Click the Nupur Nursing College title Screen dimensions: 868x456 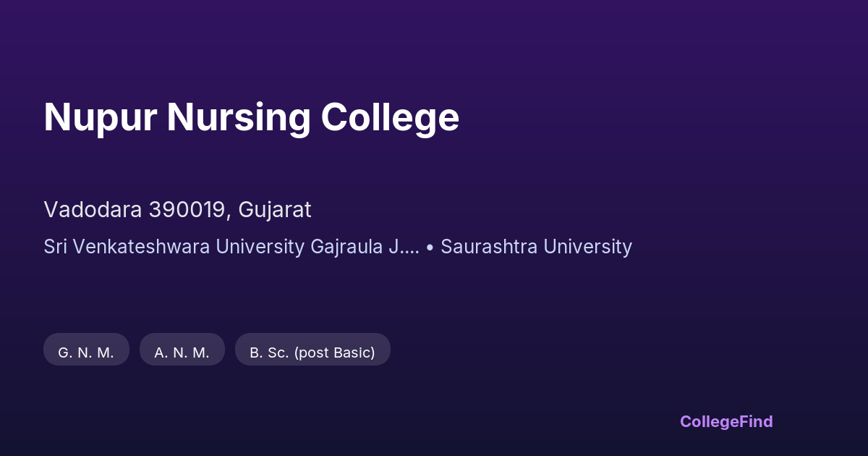pos(251,117)
